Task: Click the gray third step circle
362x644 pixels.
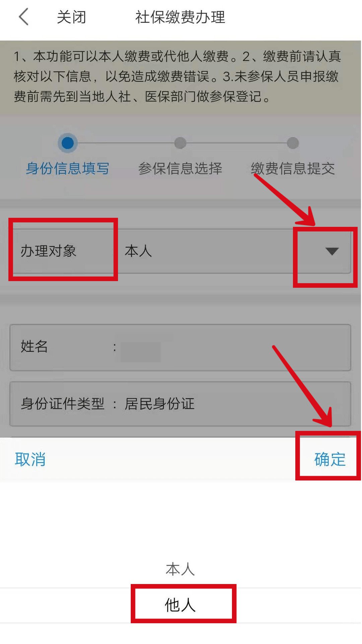Action: click(293, 143)
